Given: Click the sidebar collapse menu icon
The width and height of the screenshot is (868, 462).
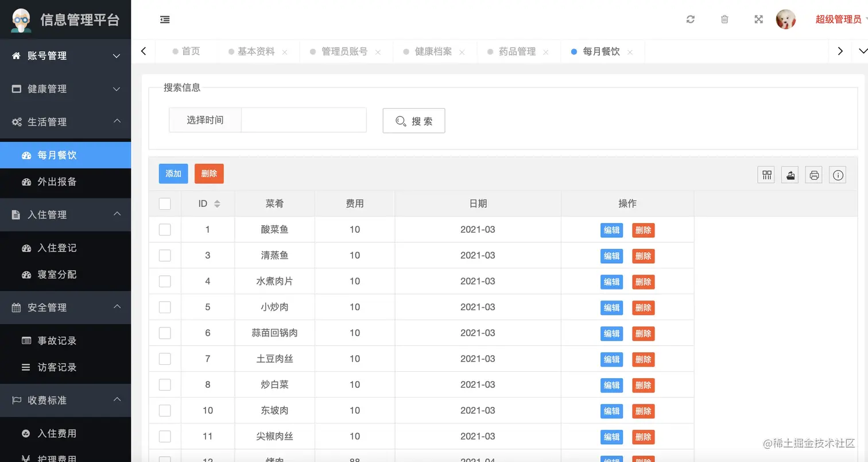Looking at the screenshot, I should pos(165,20).
